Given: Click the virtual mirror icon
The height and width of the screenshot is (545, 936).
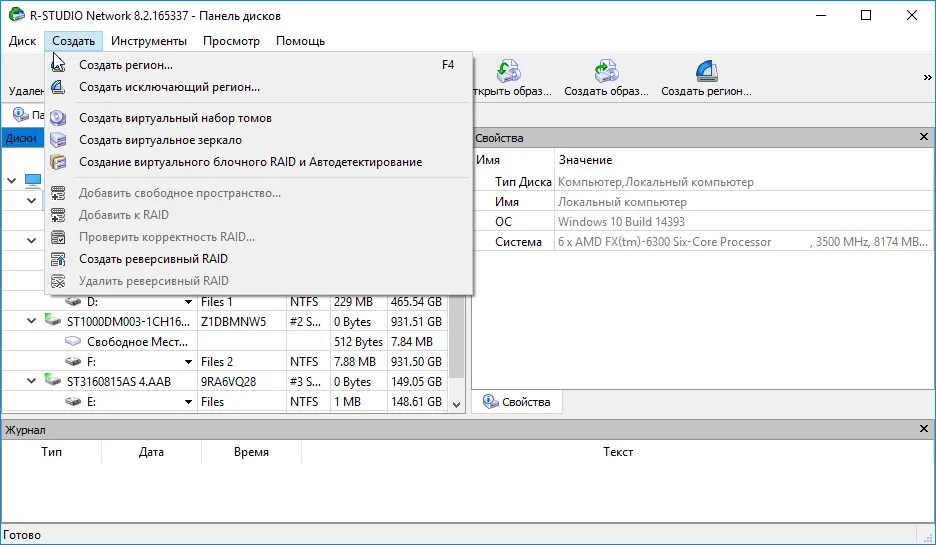Looking at the screenshot, I should (58, 140).
